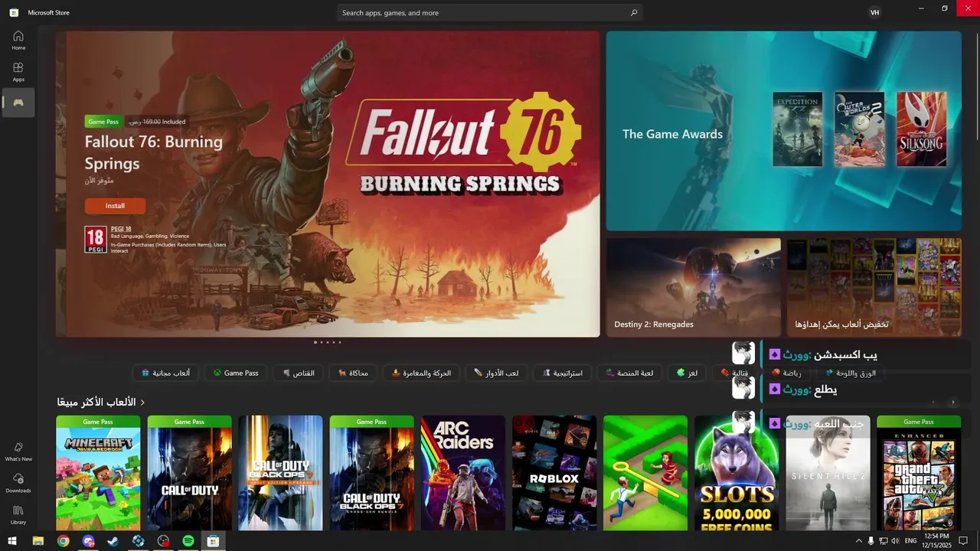Open The Game Awards tile
This screenshot has height=551, width=980.
click(783, 131)
